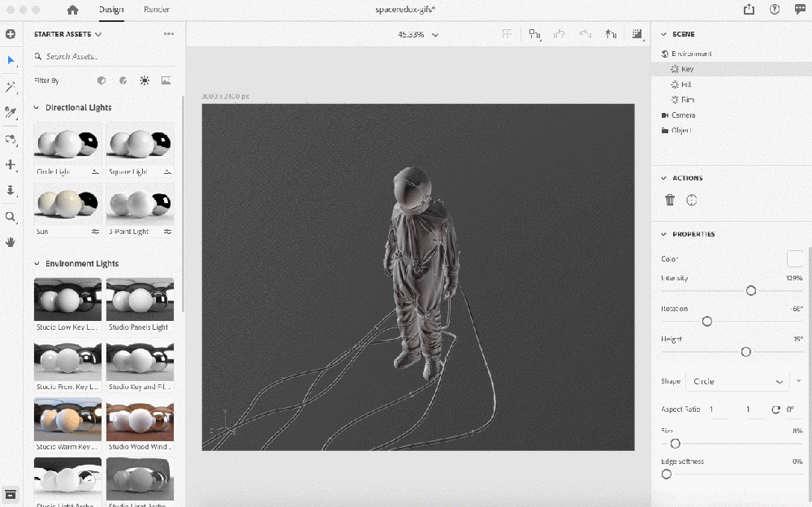
Task: Pick the Zoom magnifier tool
Action: [11, 217]
